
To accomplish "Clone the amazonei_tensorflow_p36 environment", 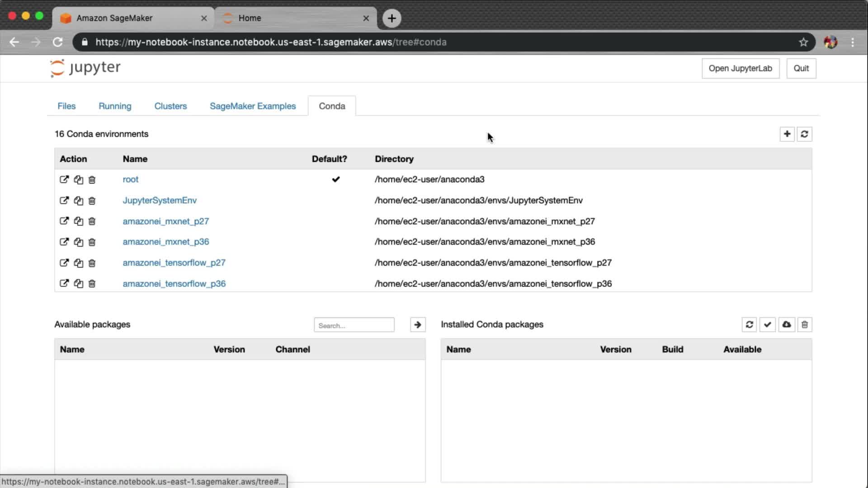I will pos(78,284).
